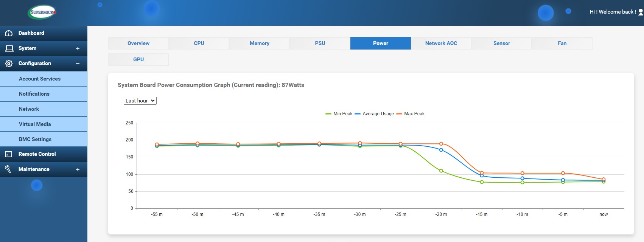Click the Maintenance wrench icon

pos(8,169)
